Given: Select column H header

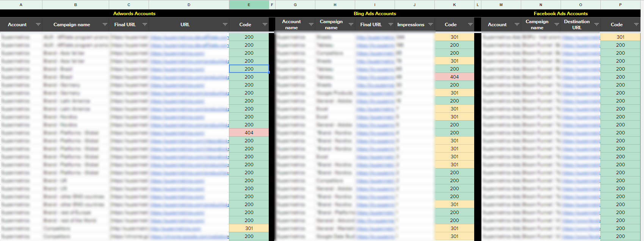Looking at the screenshot, I should click(335, 5).
